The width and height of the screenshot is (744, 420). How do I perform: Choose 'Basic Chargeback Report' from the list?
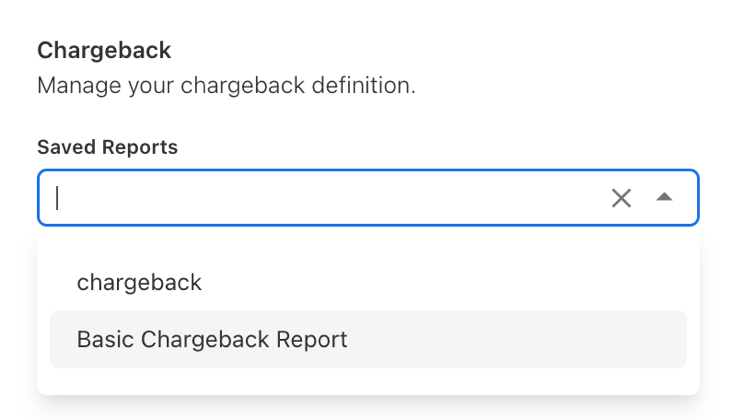212,339
